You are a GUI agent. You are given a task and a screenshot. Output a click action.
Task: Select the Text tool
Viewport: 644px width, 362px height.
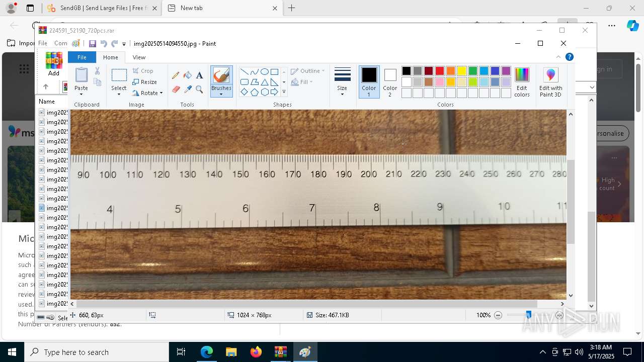(199, 75)
